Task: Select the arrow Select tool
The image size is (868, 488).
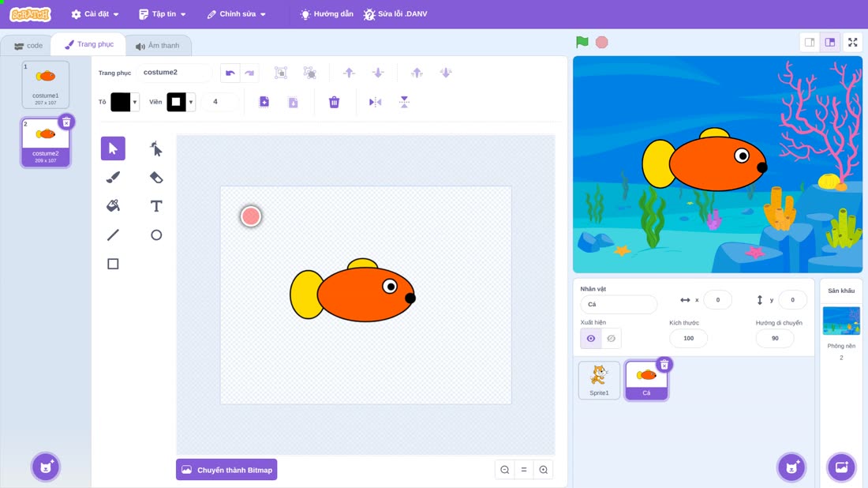Action: [x=113, y=148]
